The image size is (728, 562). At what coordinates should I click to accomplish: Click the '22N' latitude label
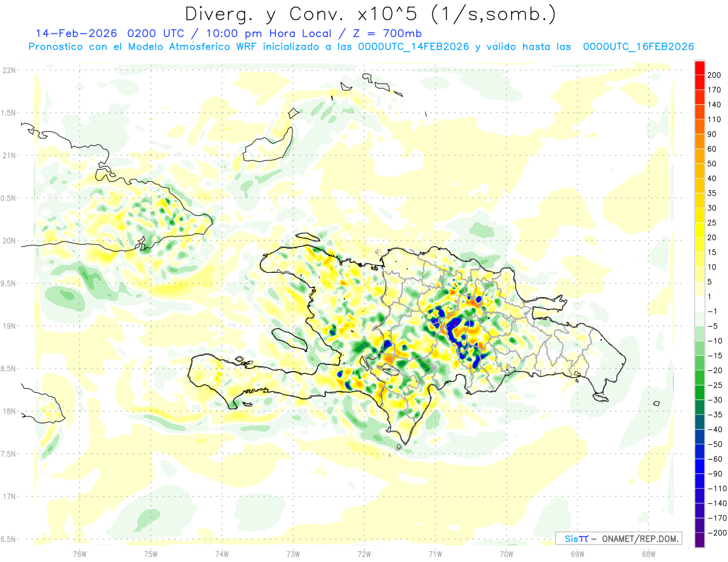[x=9, y=70]
